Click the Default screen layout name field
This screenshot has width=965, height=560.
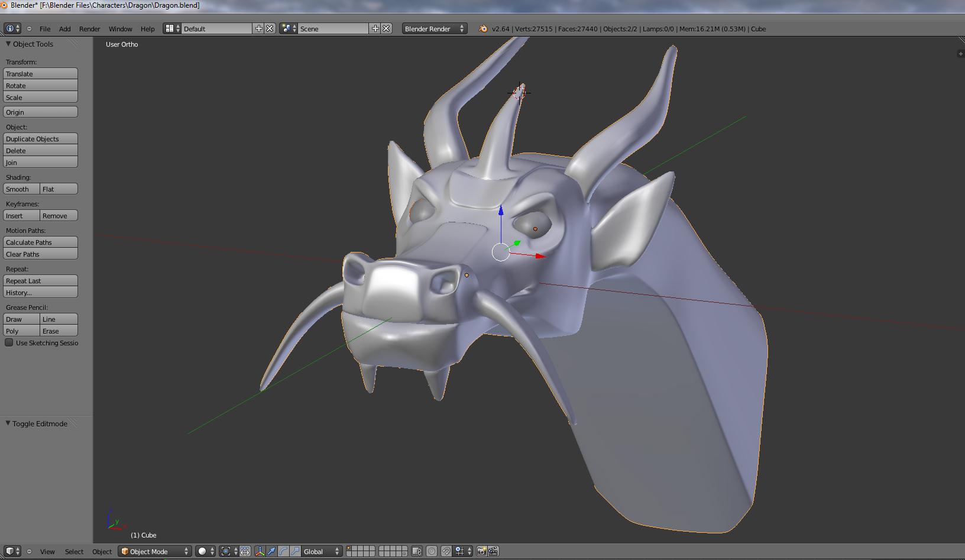pyautogui.click(x=216, y=28)
